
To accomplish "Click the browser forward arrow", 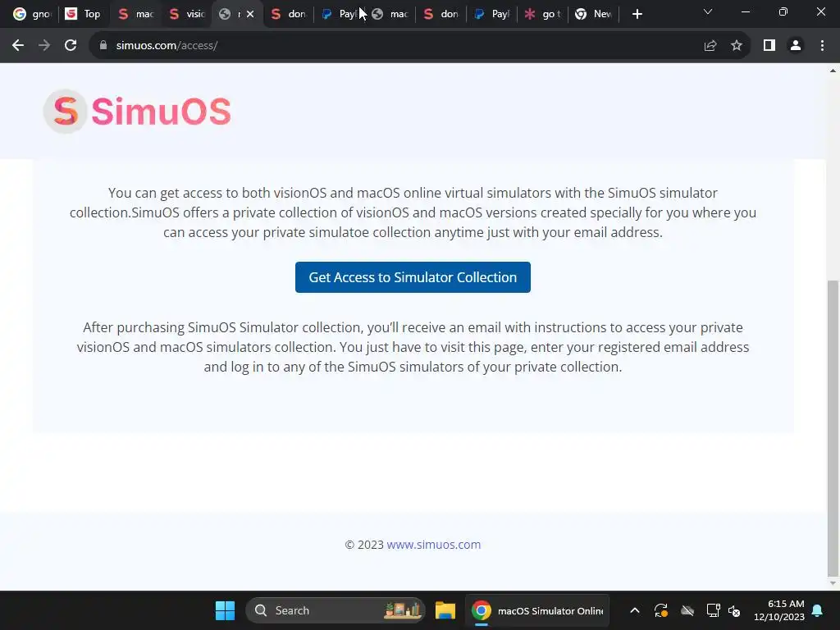I will [44, 46].
